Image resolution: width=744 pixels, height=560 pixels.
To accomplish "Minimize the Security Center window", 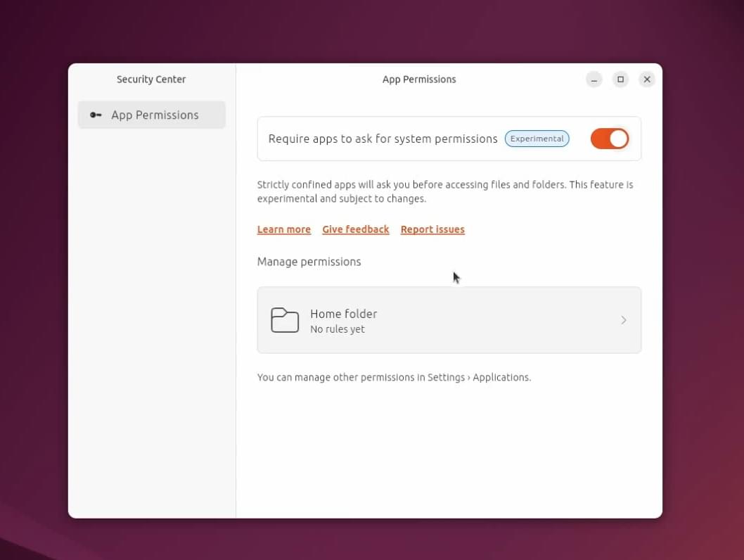I will point(594,79).
